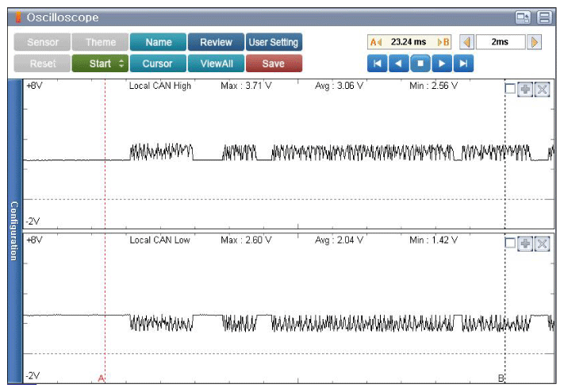Viewport: 564px width, 392px height.
Task: Click the window switch icon in title bar
Action: (x=524, y=17)
